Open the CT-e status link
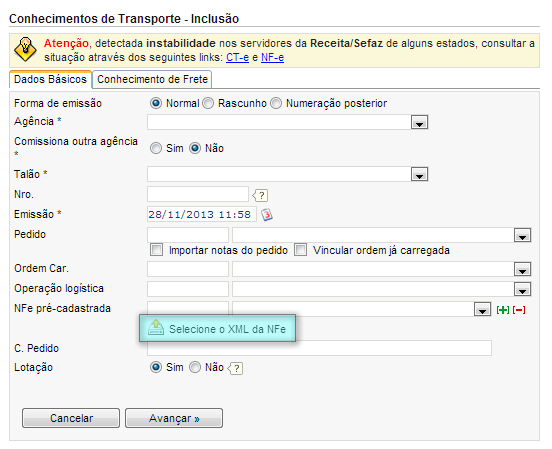Image resolution: width=552 pixels, height=449 pixels. click(237, 57)
